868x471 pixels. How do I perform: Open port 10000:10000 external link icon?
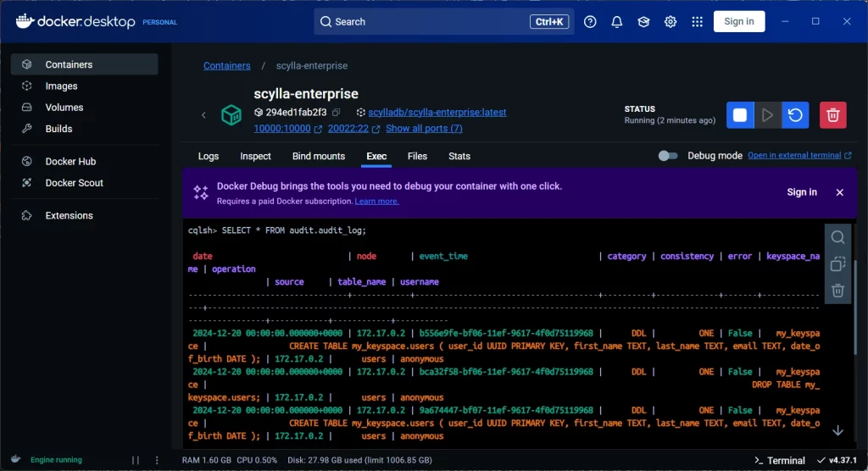pyautogui.click(x=319, y=129)
